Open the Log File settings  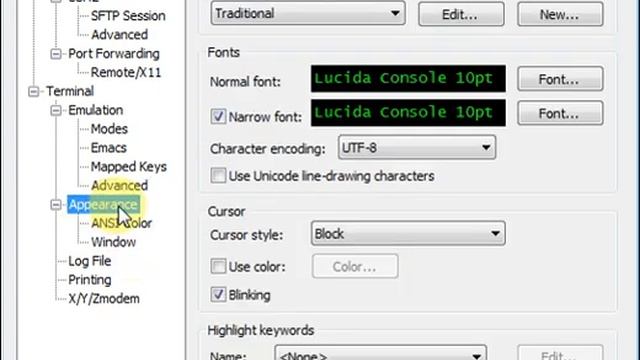click(x=89, y=261)
